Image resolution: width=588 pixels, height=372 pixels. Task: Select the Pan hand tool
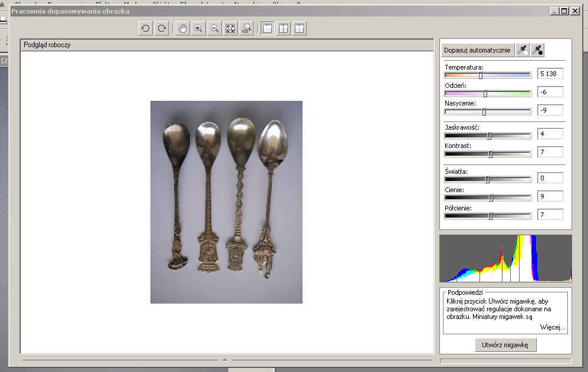[183, 28]
